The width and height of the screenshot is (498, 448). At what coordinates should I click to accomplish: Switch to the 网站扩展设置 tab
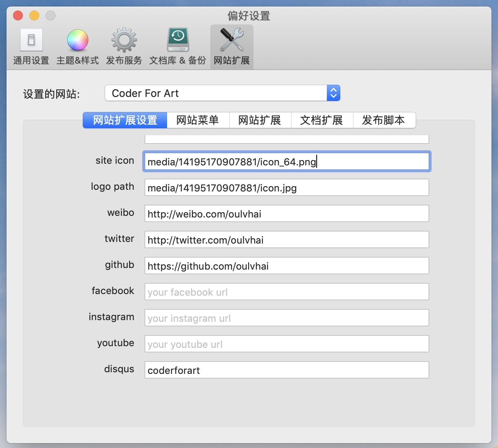coord(125,121)
